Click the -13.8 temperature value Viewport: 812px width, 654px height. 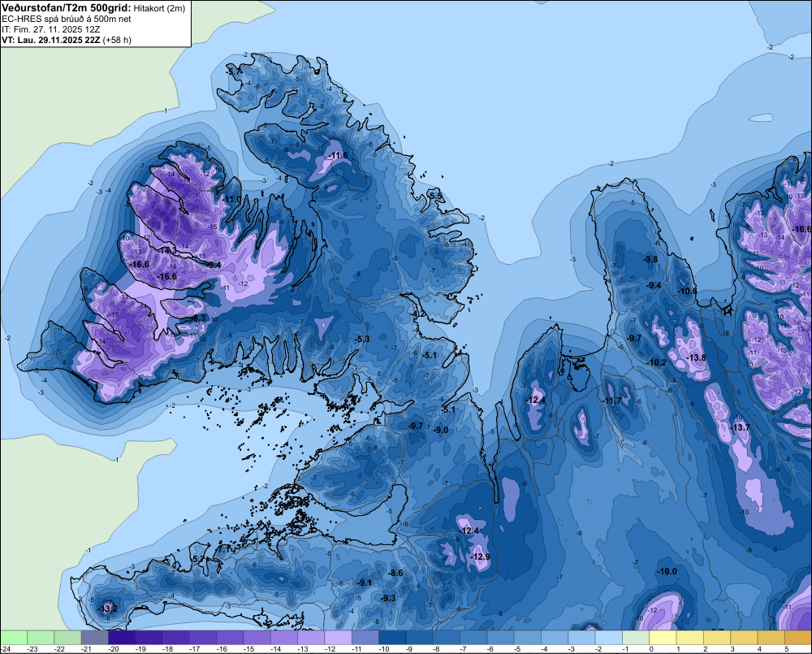tap(696, 357)
